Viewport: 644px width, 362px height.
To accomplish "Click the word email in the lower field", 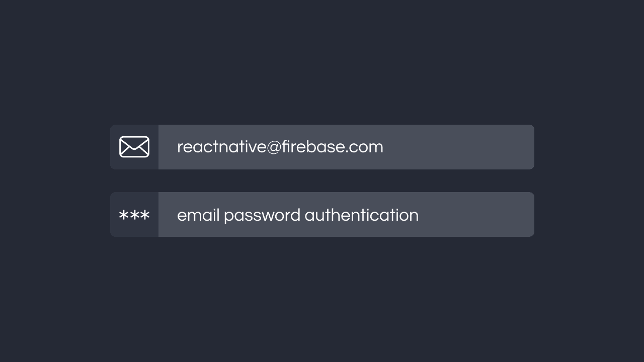I will [x=198, y=215].
